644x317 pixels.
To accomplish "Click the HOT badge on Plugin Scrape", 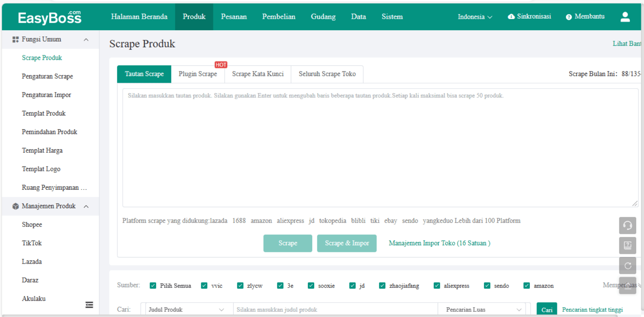I will [221, 65].
